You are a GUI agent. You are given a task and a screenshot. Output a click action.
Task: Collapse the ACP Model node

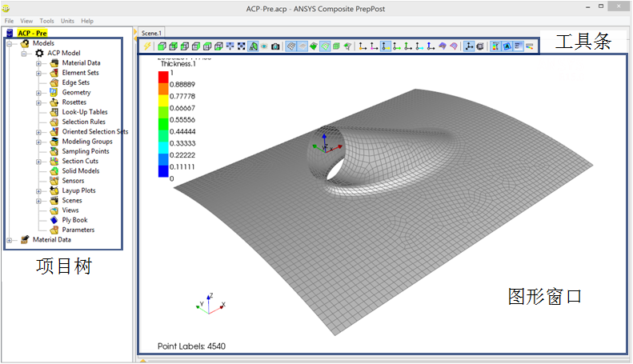(x=24, y=54)
